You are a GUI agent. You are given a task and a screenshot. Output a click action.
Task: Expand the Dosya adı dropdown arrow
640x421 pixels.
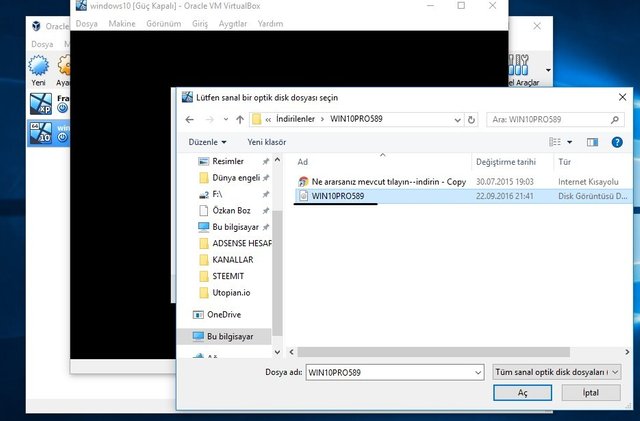coord(478,372)
